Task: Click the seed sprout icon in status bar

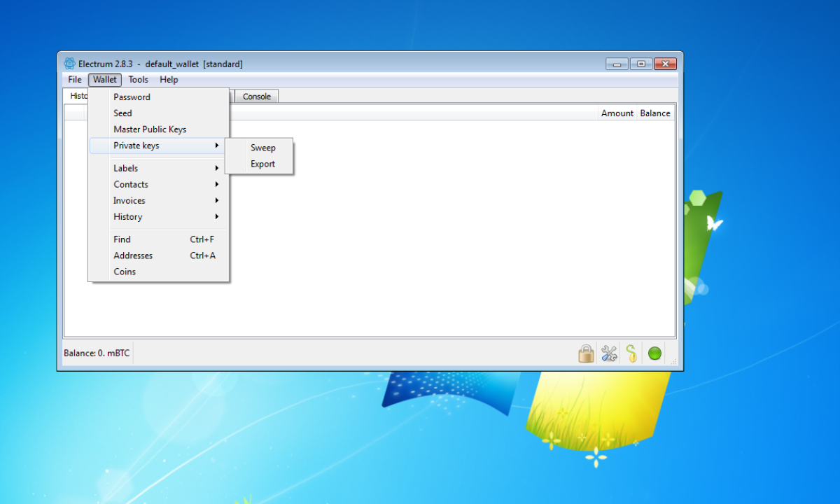Action: [x=632, y=353]
